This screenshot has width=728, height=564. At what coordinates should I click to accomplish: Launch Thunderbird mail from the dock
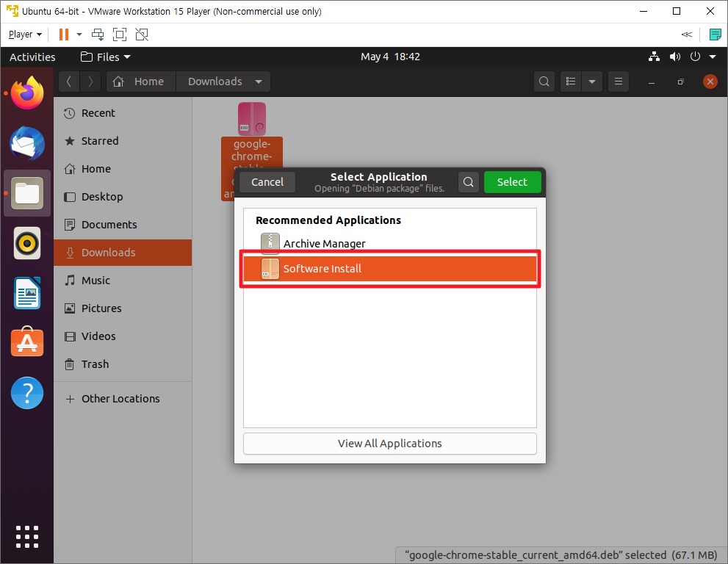(27, 143)
